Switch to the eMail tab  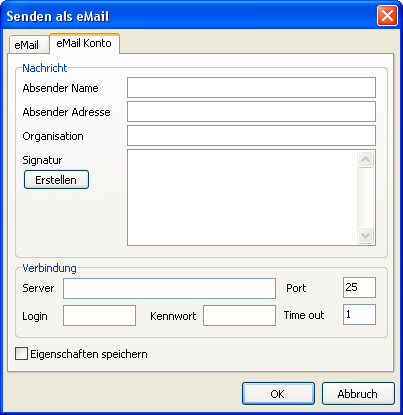coord(29,44)
